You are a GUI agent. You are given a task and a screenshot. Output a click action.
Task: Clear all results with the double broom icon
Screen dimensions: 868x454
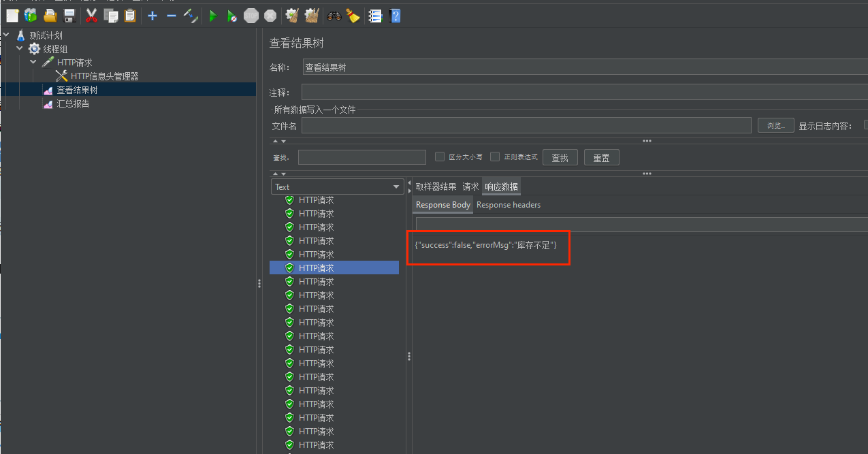[x=312, y=15]
